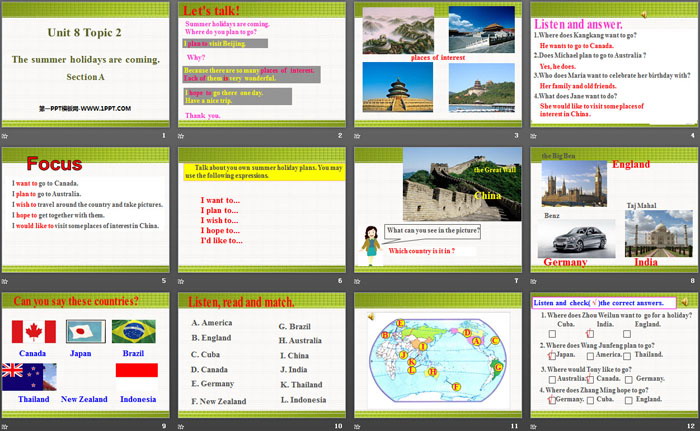
Task: Click the animation star under slide 9
Action: (x=6, y=426)
